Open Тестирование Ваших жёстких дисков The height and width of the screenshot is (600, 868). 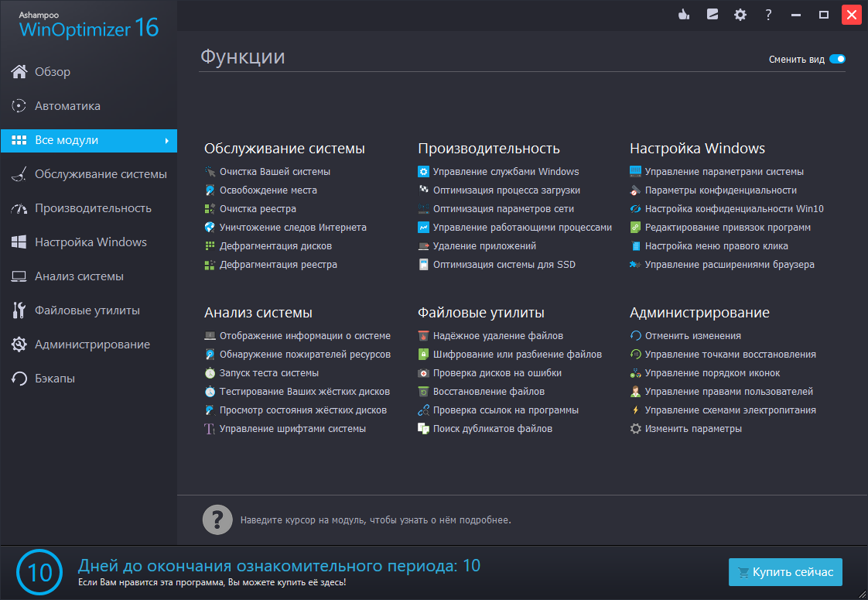305,392
